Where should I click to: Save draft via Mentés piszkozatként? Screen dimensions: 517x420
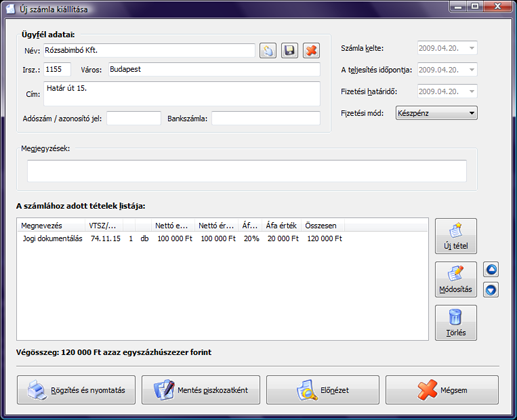point(201,390)
